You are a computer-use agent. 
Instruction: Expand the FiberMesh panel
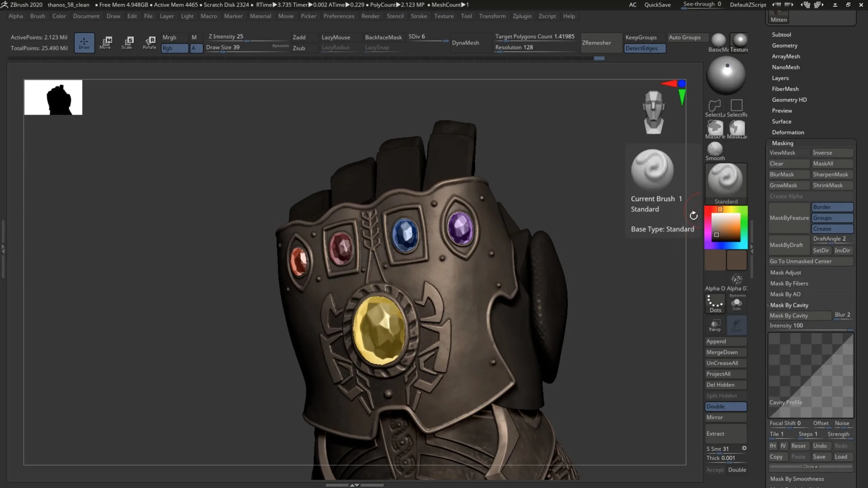(x=785, y=88)
